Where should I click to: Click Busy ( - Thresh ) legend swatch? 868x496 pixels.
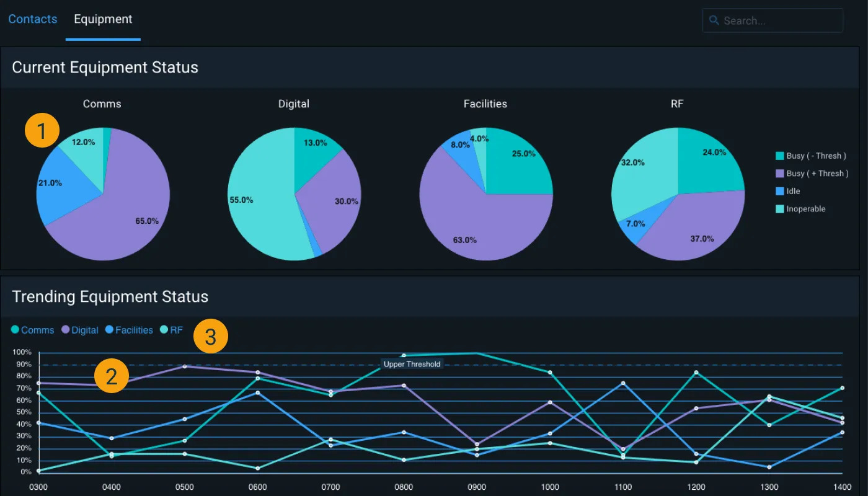tap(780, 156)
